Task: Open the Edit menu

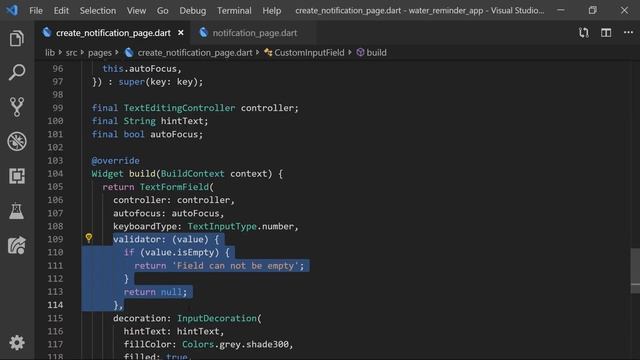Action: click(61, 11)
